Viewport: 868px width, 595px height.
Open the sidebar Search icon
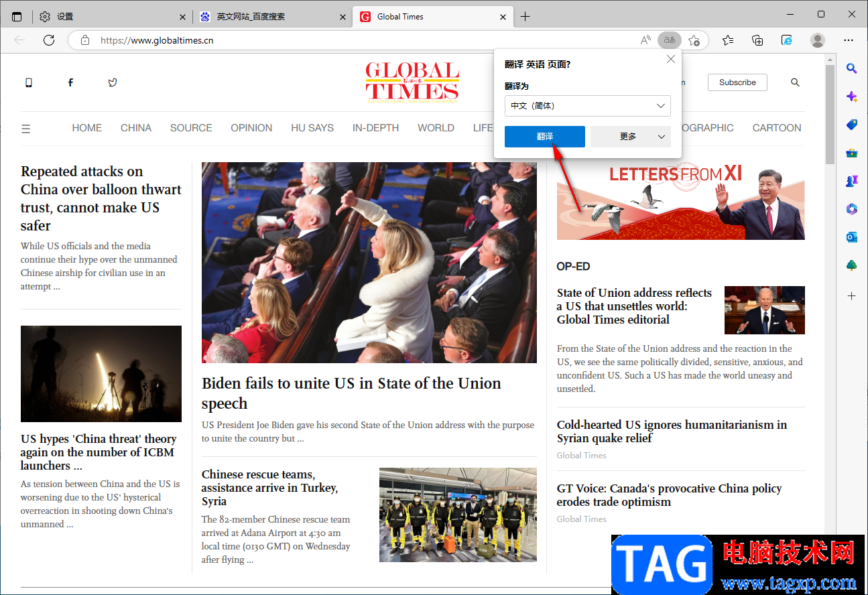852,68
